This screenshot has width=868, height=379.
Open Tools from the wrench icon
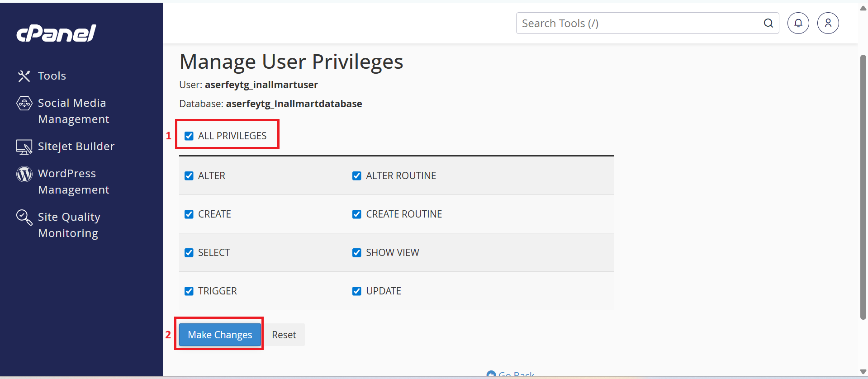(24, 76)
